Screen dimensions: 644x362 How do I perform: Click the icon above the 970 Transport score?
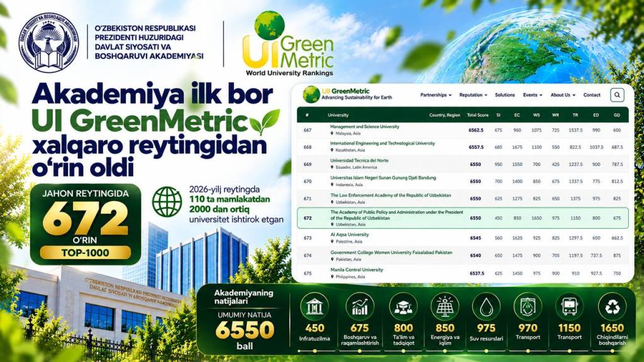pos(528,307)
